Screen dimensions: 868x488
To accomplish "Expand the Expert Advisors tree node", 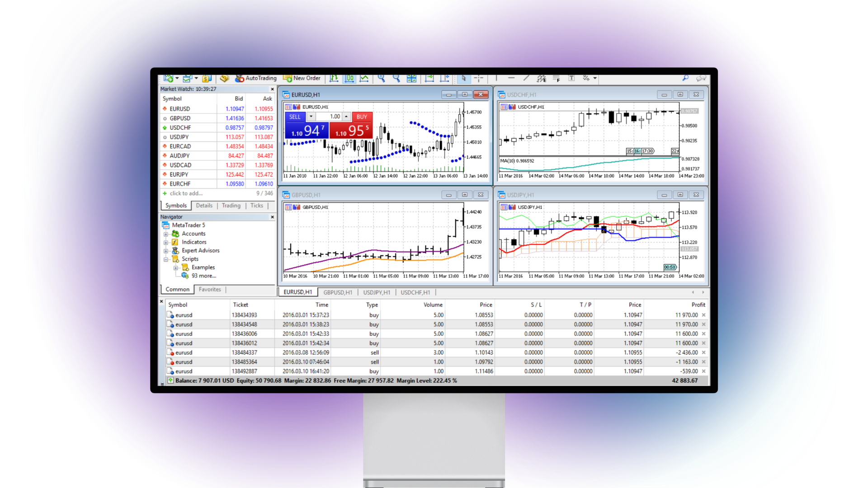I will coord(166,251).
